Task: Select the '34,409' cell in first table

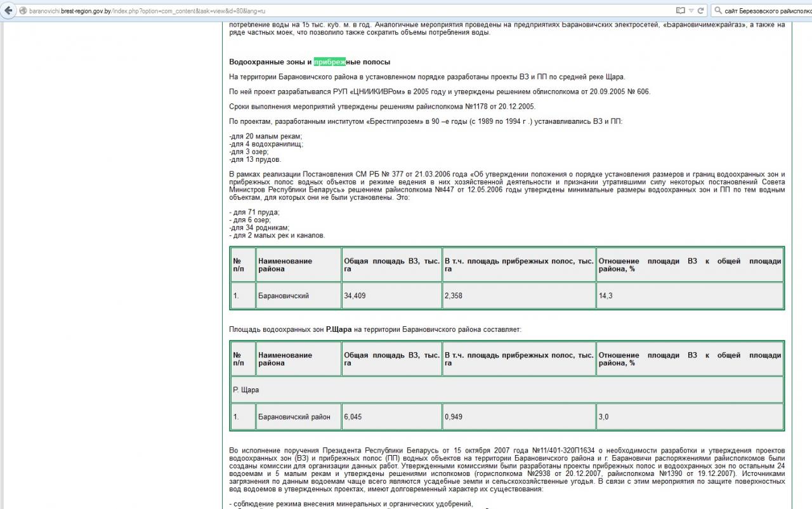Action: [355, 296]
